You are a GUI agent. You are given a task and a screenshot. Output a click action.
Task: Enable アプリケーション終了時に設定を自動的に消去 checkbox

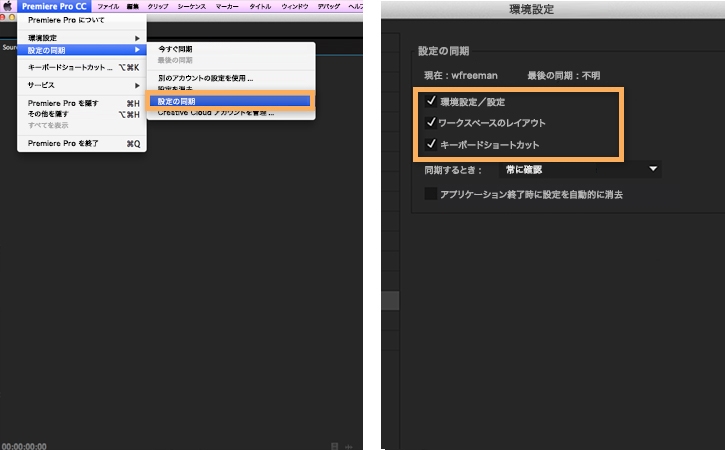point(431,193)
